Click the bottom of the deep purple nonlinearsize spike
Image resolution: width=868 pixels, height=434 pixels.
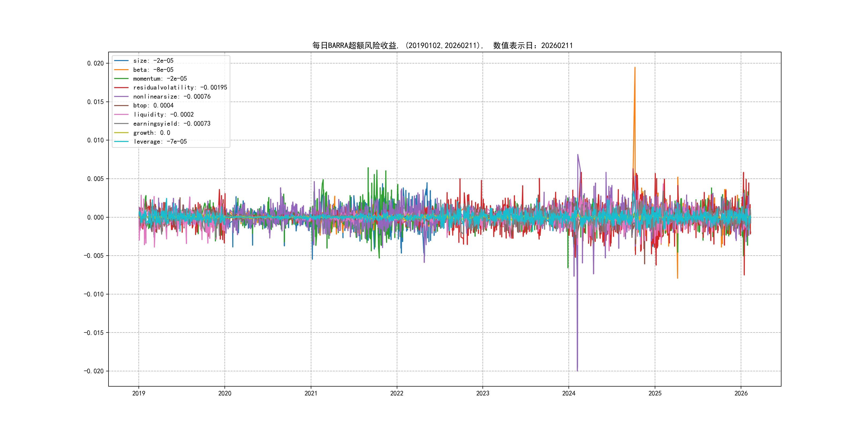(x=577, y=370)
